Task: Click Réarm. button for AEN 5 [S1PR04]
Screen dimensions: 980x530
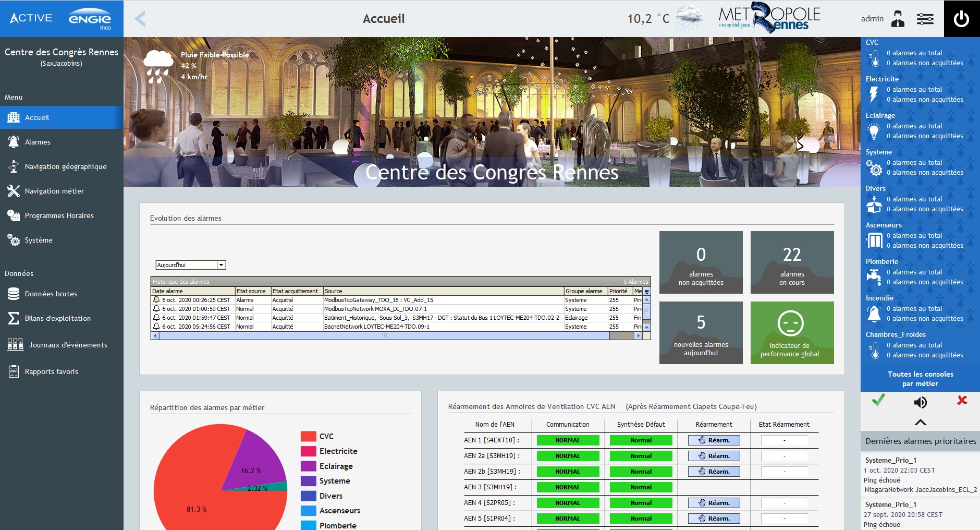Action: point(714,519)
